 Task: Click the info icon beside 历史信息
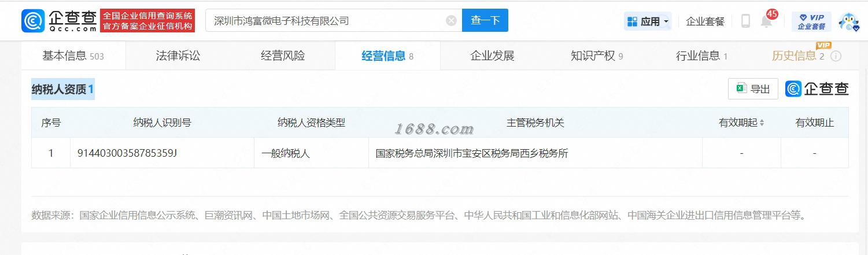coord(836,57)
